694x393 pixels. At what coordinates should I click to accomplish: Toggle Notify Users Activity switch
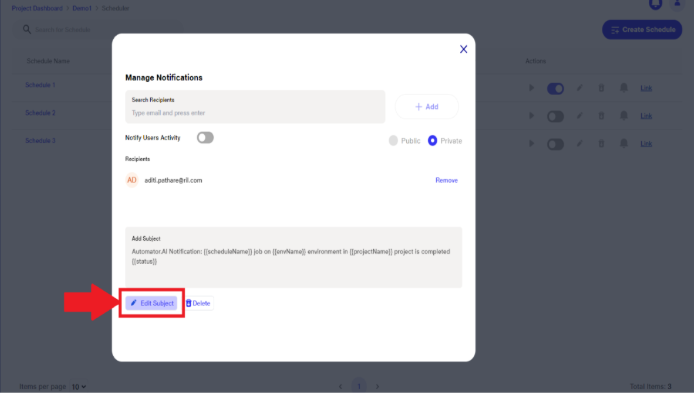tap(205, 138)
